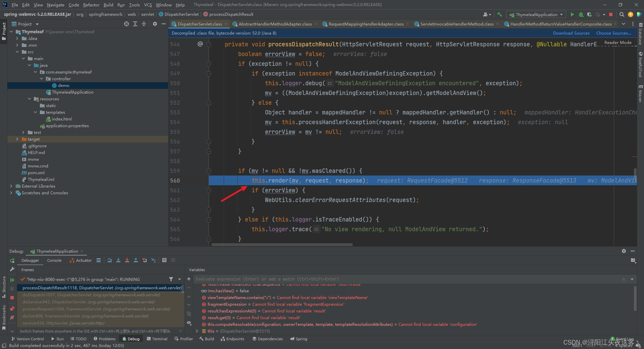This screenshot has width=644, height=349.
Task: Toggle Mute Breakpoints
Action: (12, 317)
